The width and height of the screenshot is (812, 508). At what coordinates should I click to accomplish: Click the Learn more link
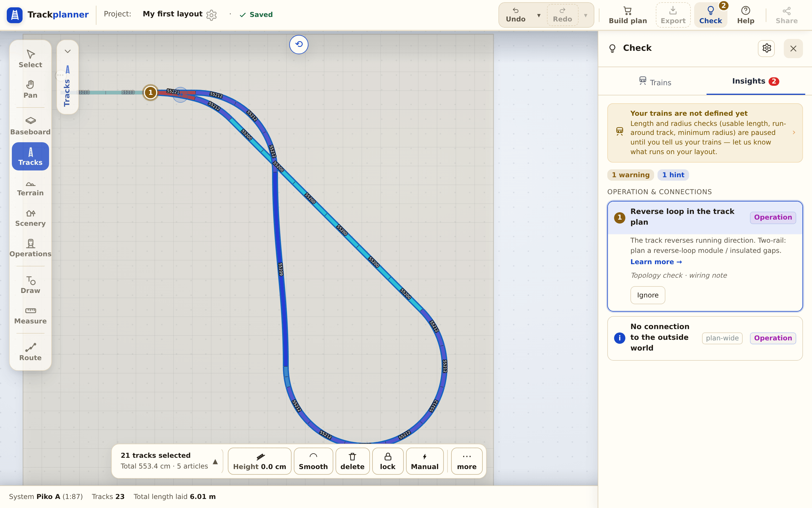point(656,262)
